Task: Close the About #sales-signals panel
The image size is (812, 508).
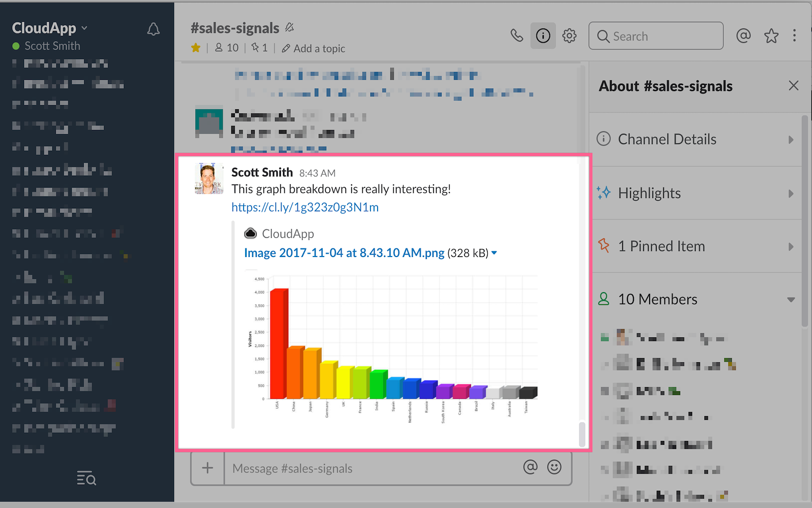Action: point(794,85)
